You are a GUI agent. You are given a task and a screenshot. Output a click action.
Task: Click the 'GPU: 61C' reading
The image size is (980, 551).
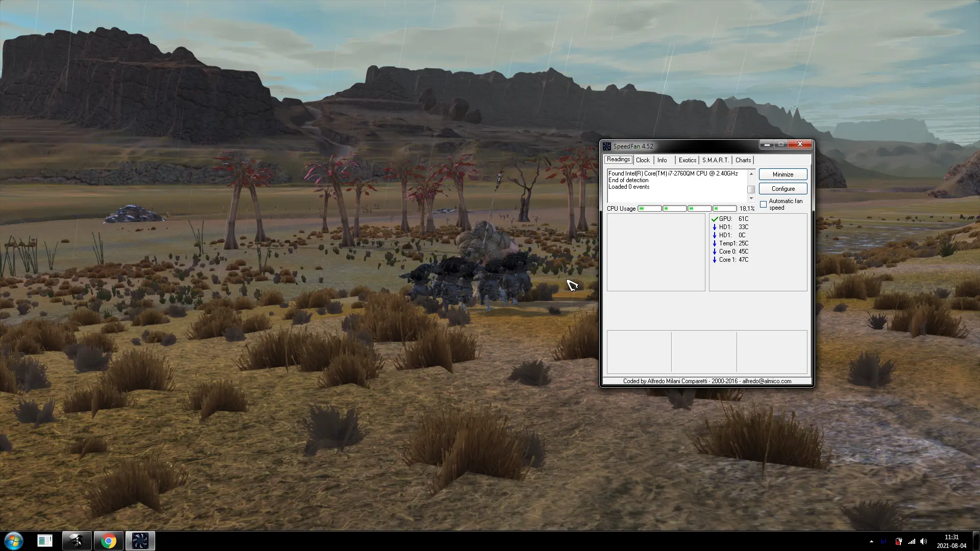(x=733, y=219)
